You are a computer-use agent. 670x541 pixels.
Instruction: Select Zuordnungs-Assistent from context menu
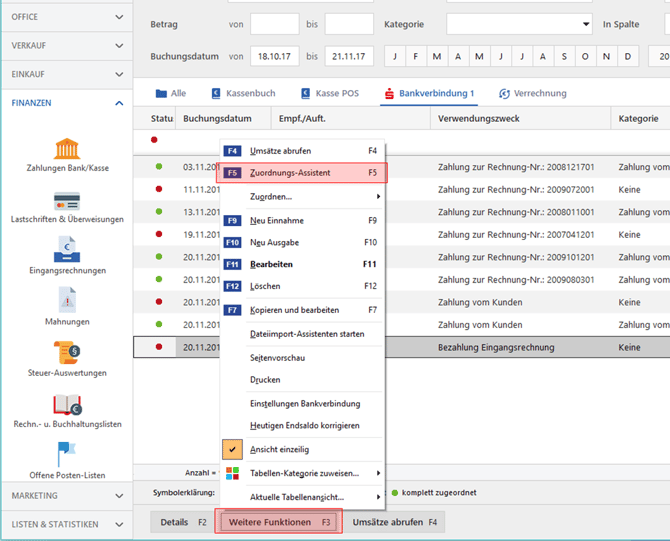(302, 173)
